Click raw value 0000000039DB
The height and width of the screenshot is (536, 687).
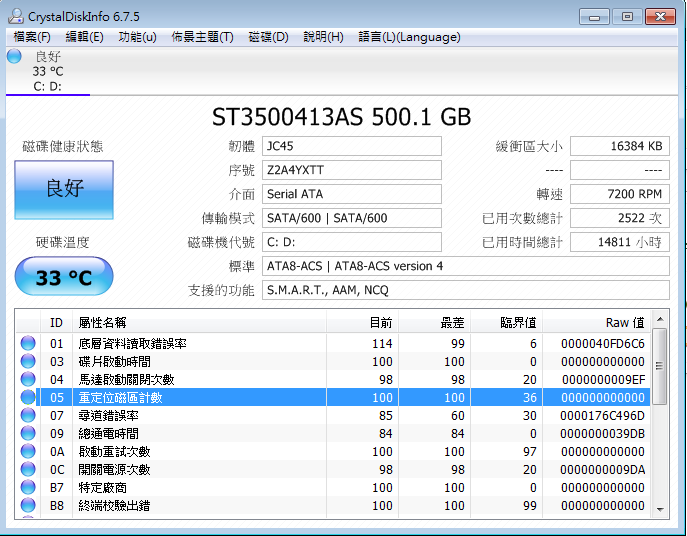[602, 433]
